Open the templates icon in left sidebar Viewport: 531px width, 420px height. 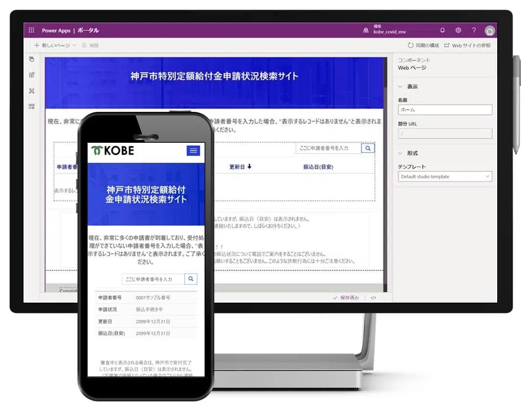32,107
